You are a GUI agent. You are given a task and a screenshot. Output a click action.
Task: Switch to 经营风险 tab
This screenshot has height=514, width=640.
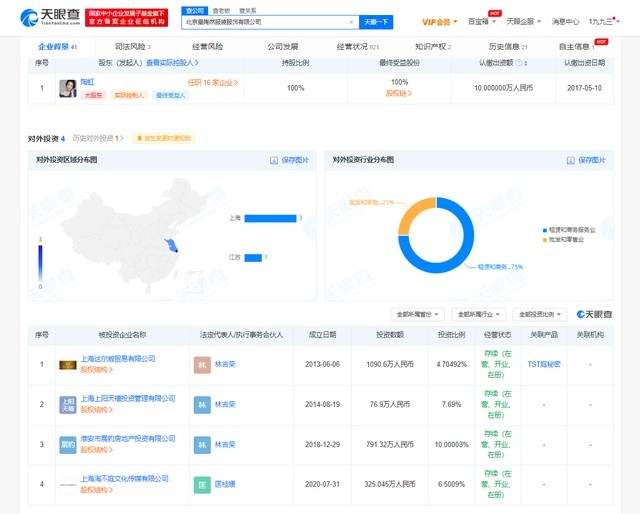point(207,47)
